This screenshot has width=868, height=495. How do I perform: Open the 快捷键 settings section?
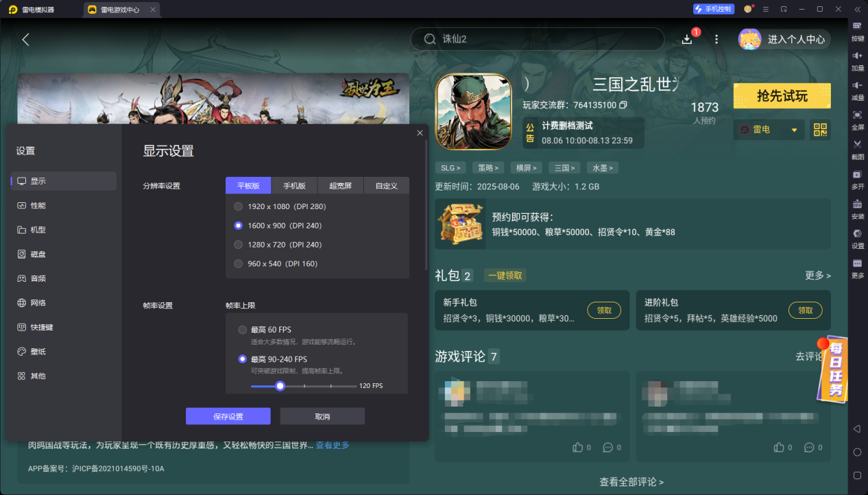(x=64, y=327)
